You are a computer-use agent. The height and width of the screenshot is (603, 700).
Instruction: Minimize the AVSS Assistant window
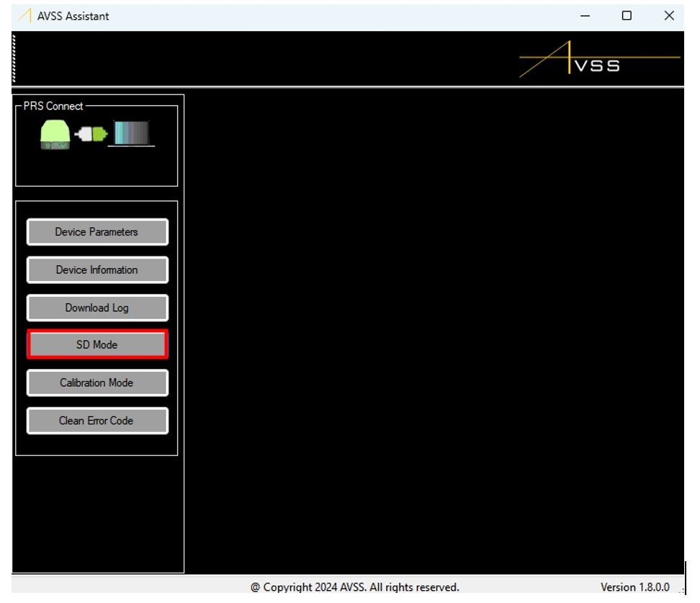click(585, 16)
